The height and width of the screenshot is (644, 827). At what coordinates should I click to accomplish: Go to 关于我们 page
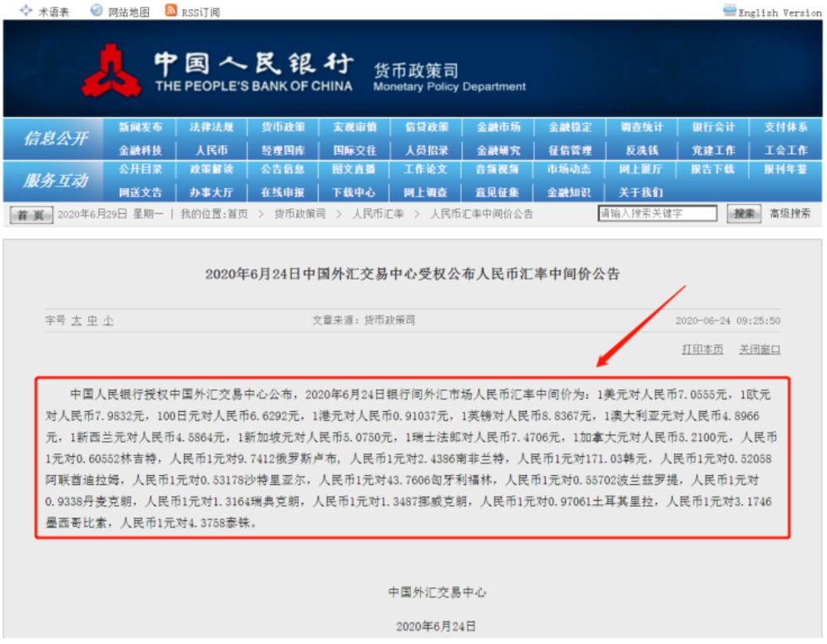(641, 192)
